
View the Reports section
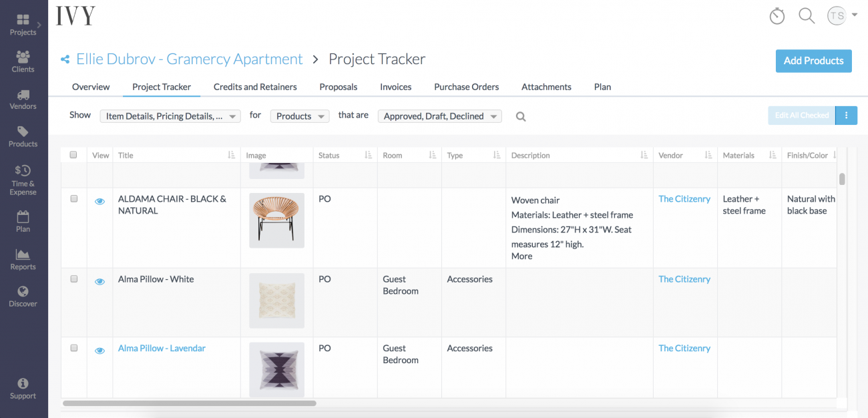coord(23,259)
